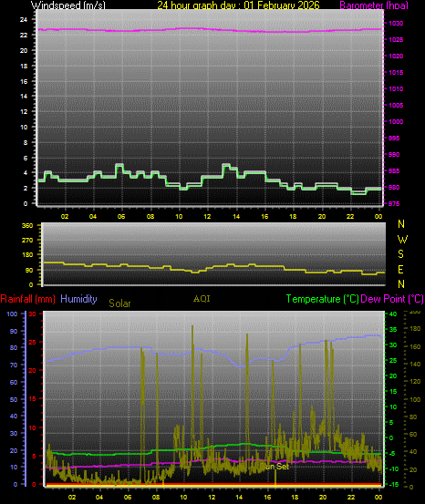Image resolution: width=425 pixels, height=504 pixels.
Task: Click the green "-15" temperature scale value
Action: click(x=394, y=484)
